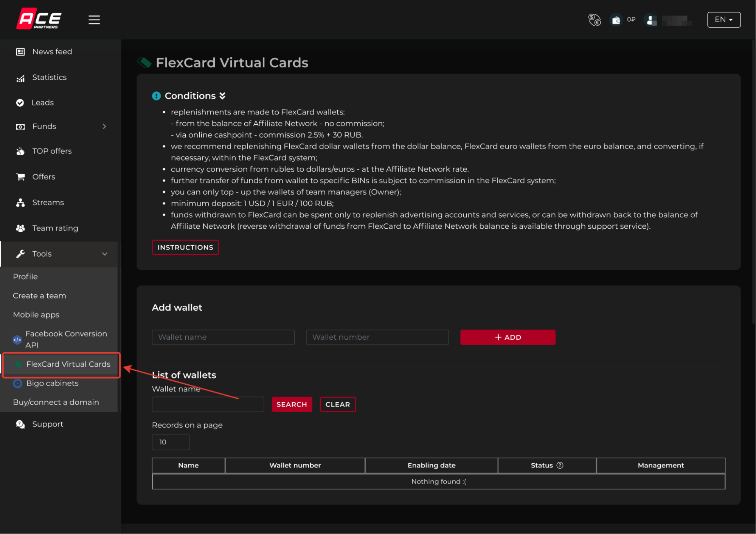Click the FlexCard green card icon in sidebar
Viewport: 756px width, 534px height.
[18, 364]
